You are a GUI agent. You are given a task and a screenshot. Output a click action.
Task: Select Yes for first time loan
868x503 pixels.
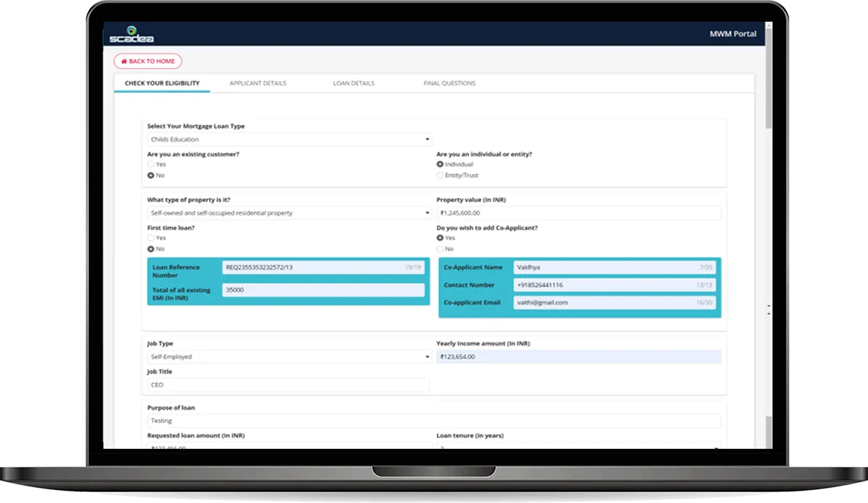click(151, 238)
